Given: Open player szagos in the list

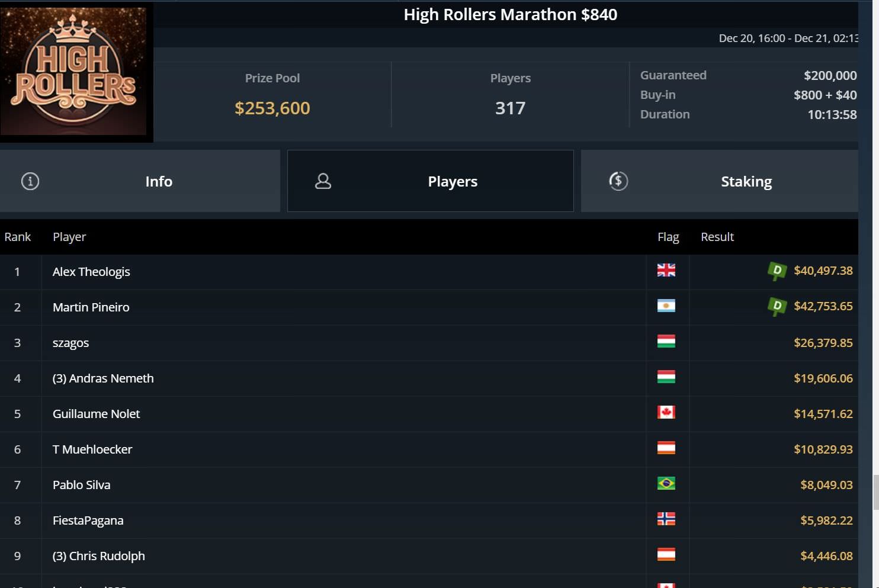Looking at the screenshot, I should (x=70, y=343).
